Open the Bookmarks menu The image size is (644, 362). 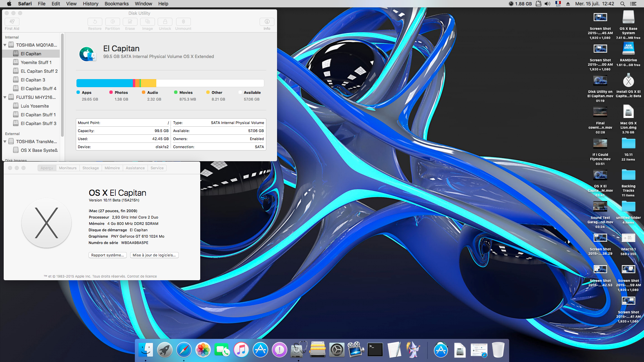click(x=116, y=4)
